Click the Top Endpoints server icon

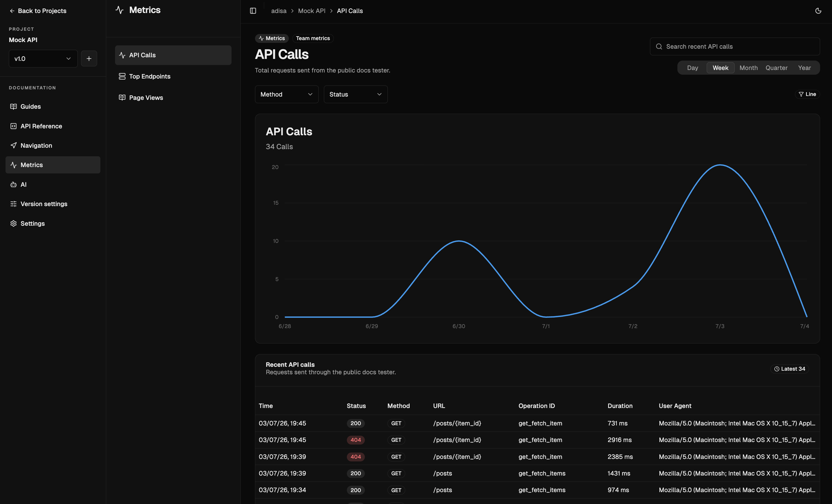coord(122,76)
